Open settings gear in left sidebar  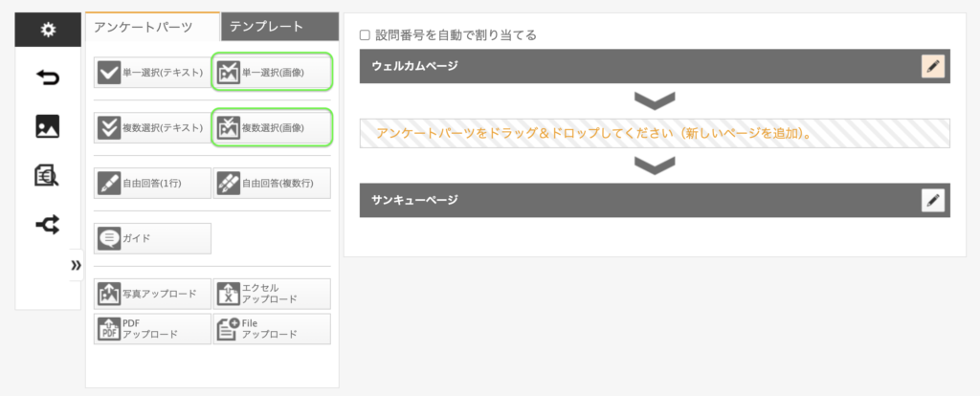(x=47, y=30)
